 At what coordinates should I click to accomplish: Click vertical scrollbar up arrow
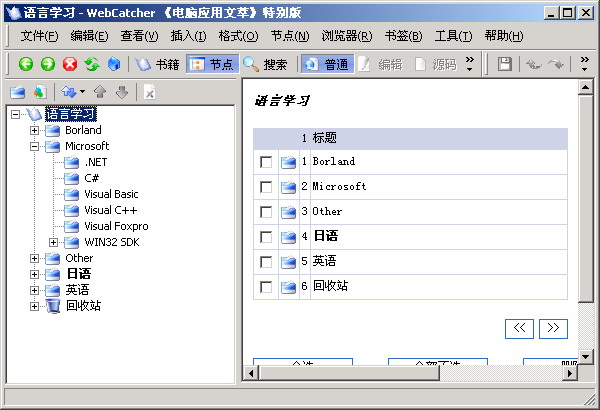585,88
